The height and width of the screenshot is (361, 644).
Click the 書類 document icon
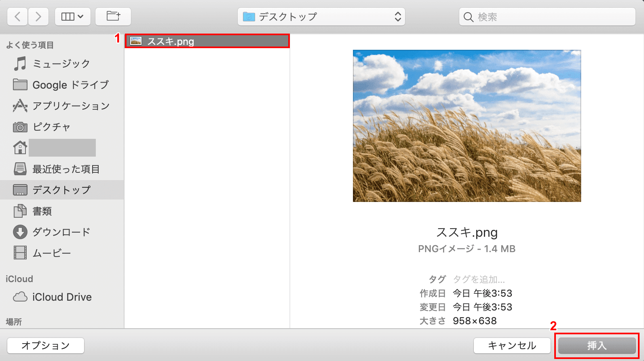click(x=20, y=211)
